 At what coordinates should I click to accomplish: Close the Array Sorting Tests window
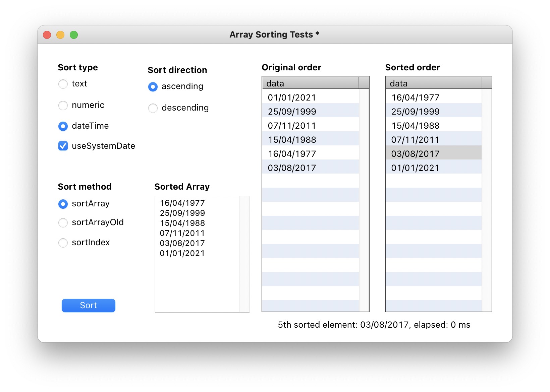(x=47, y=35)
